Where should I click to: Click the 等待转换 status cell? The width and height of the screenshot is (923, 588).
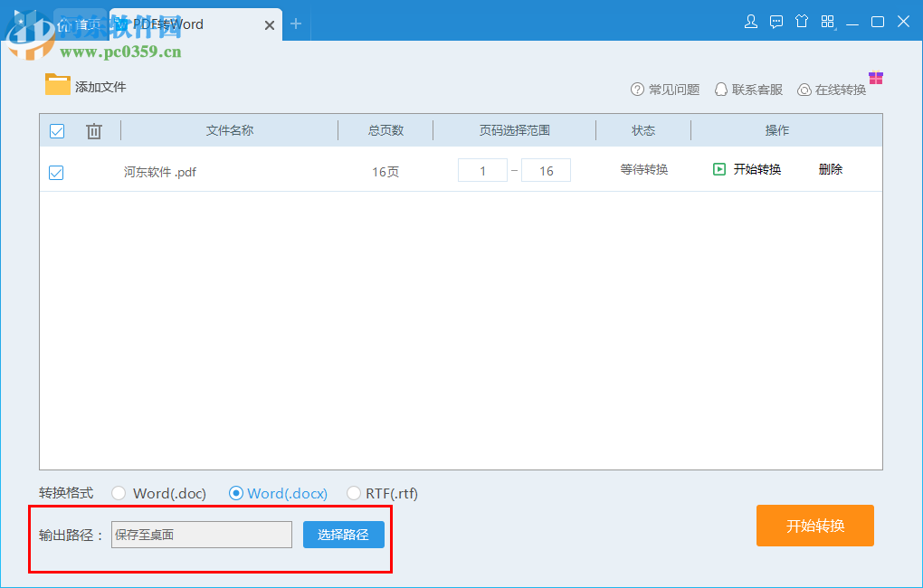coord(644,169)
